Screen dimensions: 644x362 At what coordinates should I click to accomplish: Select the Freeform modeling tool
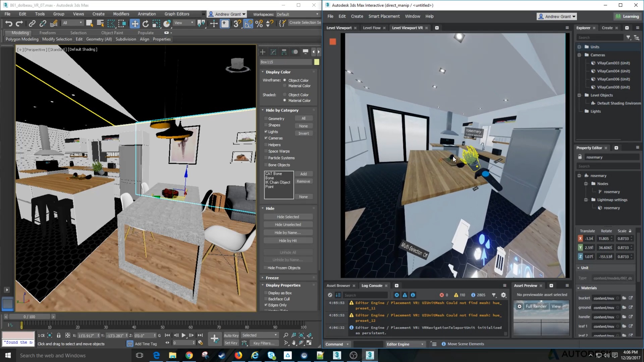tap(47, 33)
